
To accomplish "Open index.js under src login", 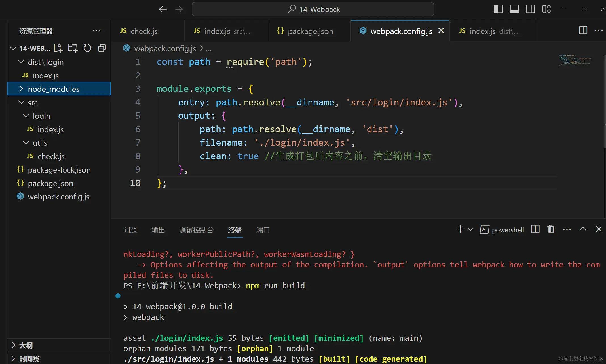I will click(50, 129).
